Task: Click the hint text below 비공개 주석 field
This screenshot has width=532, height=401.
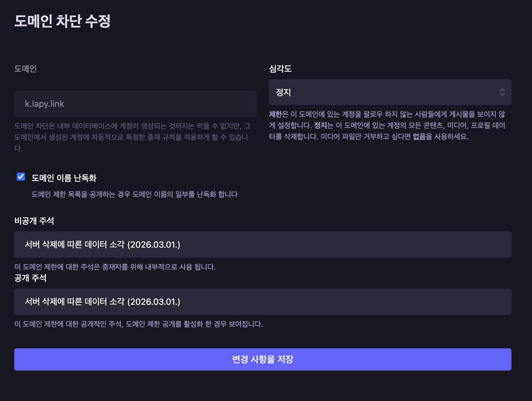Action: [x=115, y=267]
